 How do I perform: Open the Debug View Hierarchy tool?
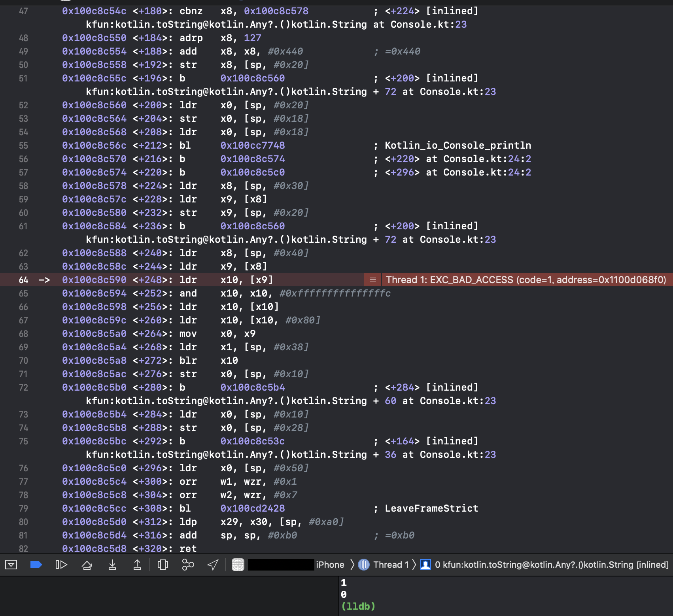point(163,565)
